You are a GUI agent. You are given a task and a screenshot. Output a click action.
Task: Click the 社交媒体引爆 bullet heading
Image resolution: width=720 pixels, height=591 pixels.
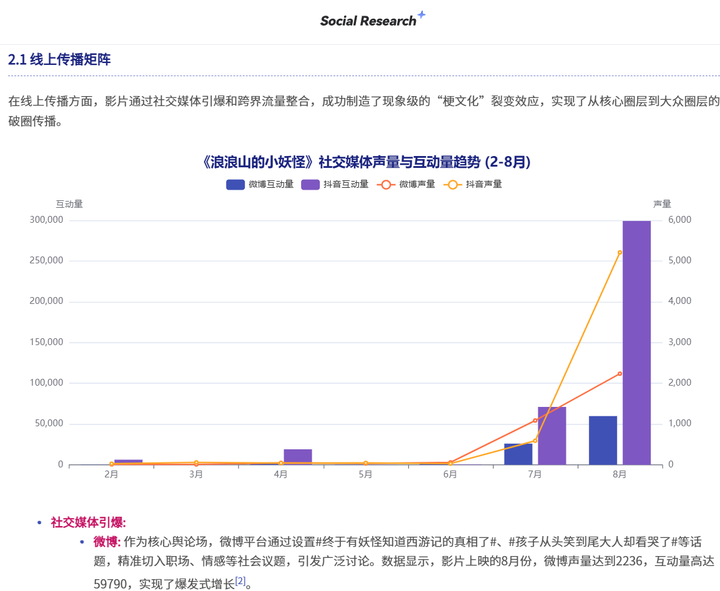coord(88,523)
